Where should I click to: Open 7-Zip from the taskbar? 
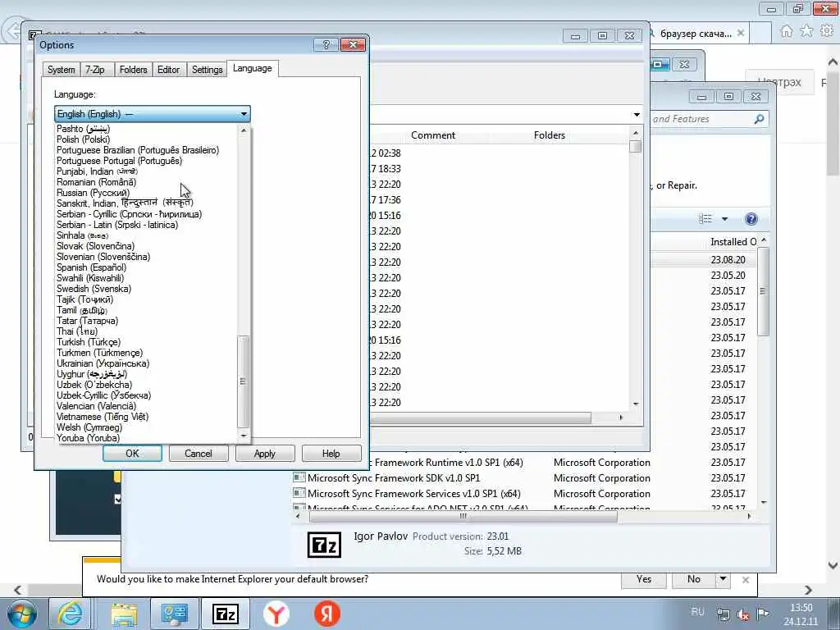click(x=226, y=614)
